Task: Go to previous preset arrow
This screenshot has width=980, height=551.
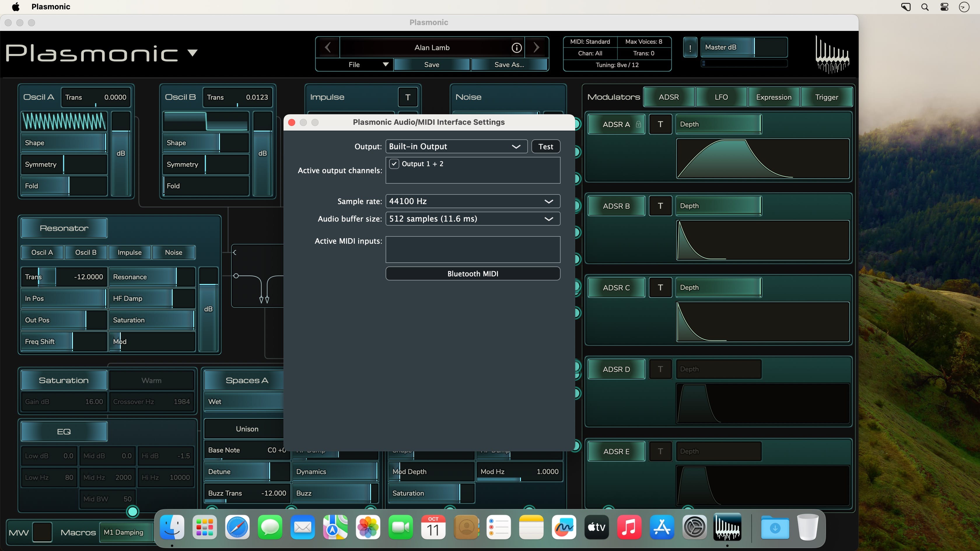Action: 328,48
